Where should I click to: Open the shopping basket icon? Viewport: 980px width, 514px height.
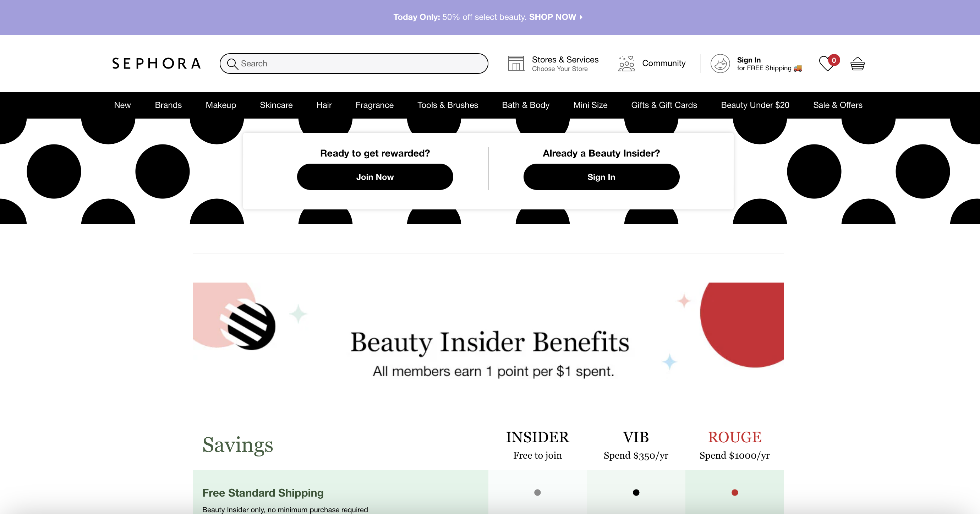pos(858,64)
